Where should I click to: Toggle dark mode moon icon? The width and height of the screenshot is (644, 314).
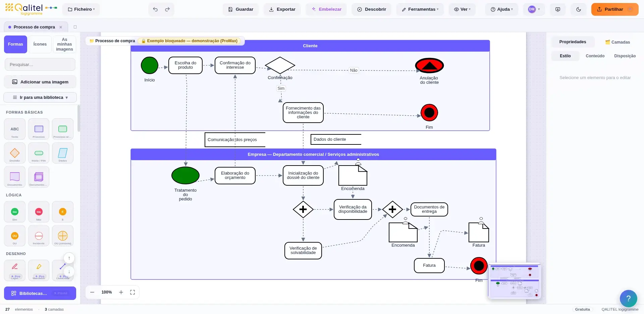[579, 9]
